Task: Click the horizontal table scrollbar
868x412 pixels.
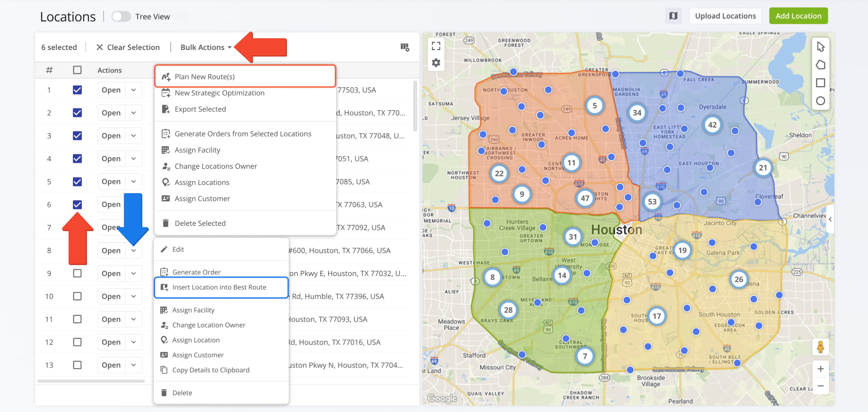Action: pos(91,381)
